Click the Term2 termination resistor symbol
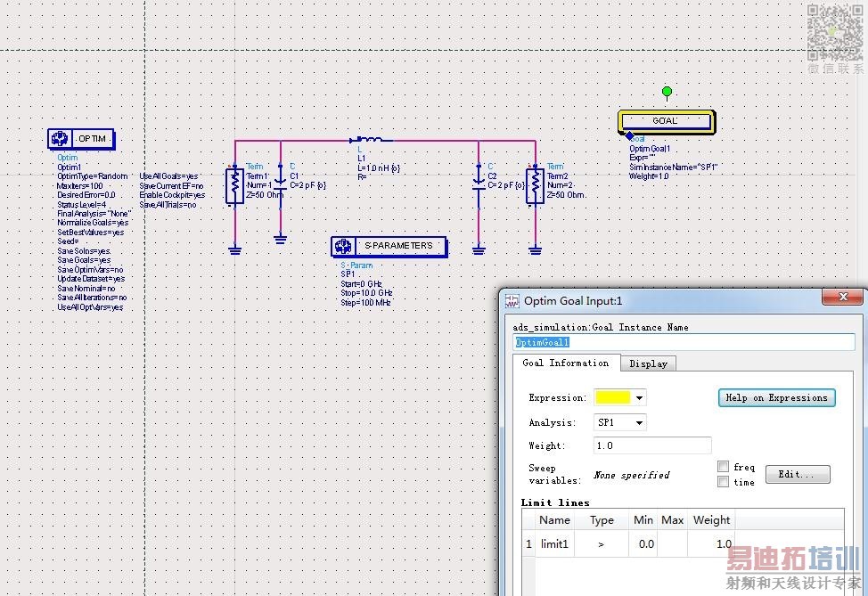 point(535,186)
